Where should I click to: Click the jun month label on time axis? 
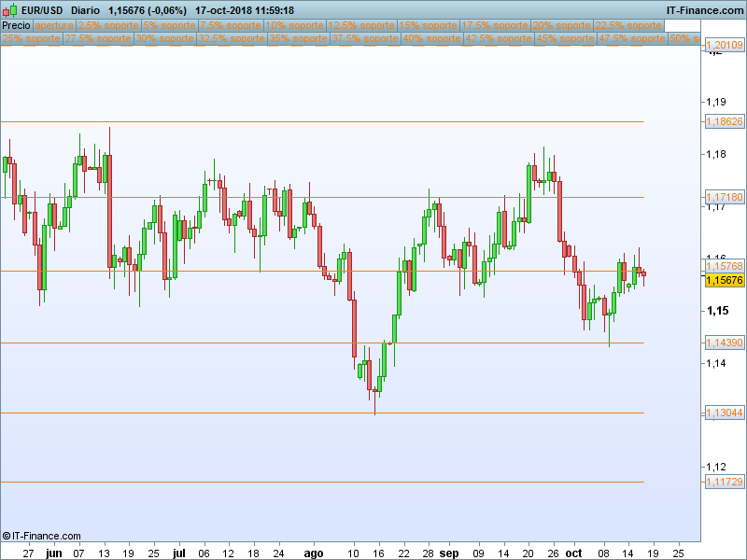pyautogui.click(x=54, y=553)
